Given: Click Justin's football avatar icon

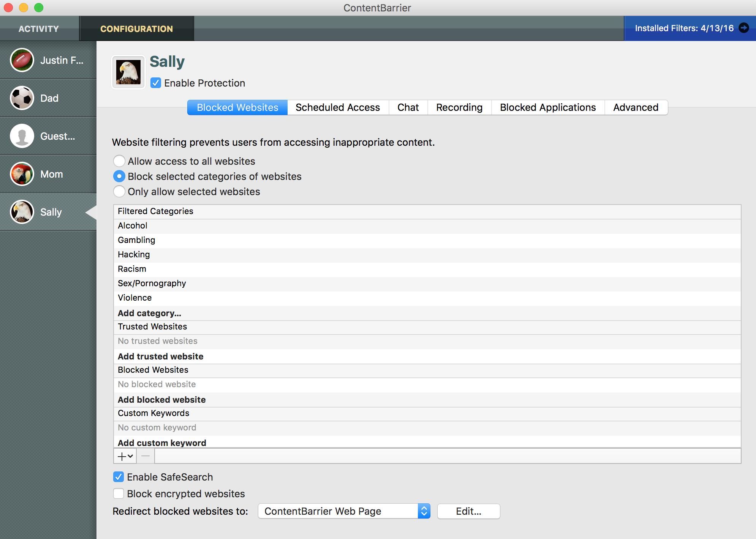Looking at the screenshot, I should click(22, 60).
